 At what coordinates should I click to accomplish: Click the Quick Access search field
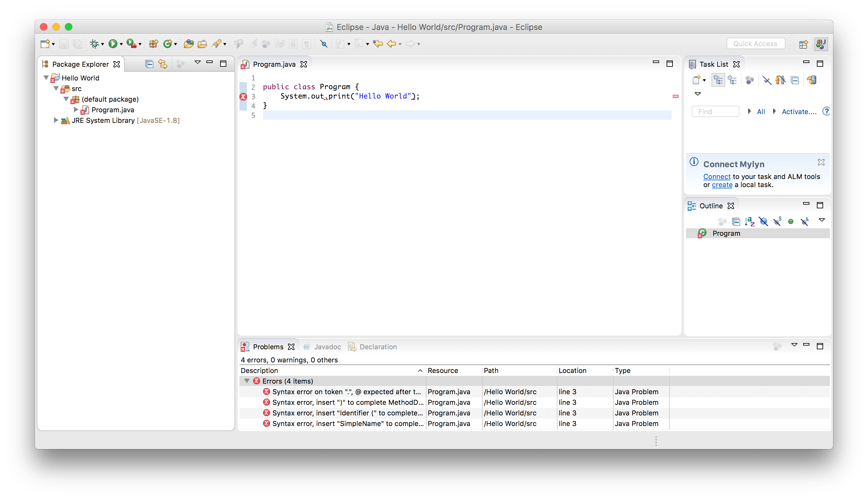click(x=755, y=44)
